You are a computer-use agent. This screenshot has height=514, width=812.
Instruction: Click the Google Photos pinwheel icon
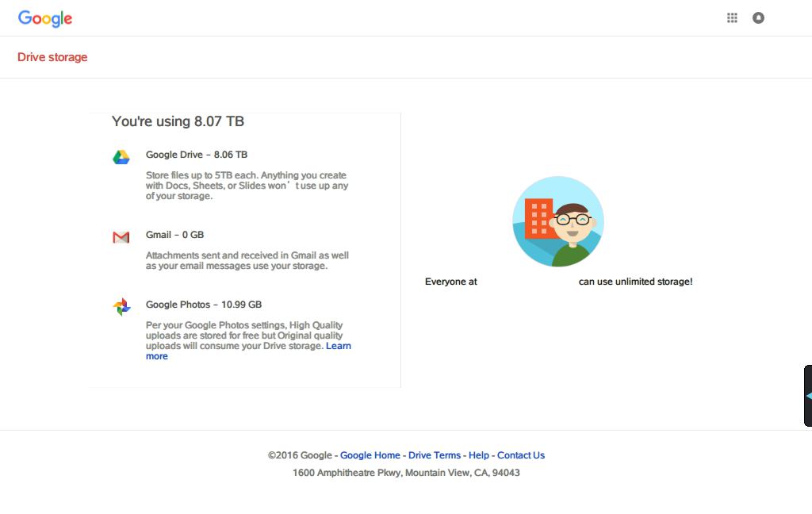point(121,306)
